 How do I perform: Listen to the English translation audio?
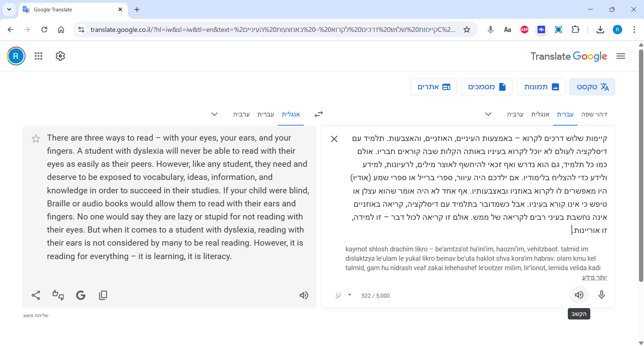304,295
